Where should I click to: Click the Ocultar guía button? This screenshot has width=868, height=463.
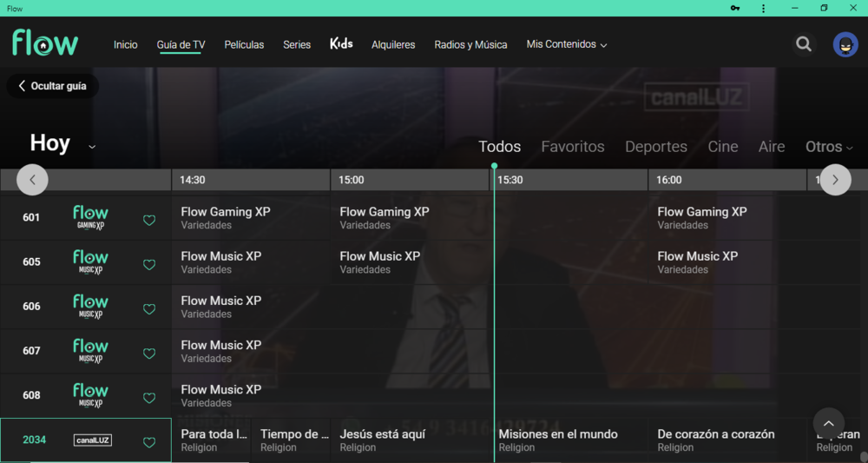(x=52, y=86)
